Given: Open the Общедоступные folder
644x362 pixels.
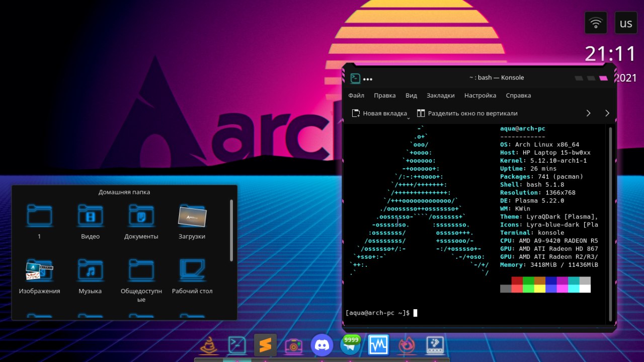Looking at the screenshot, I should point(141,279).
